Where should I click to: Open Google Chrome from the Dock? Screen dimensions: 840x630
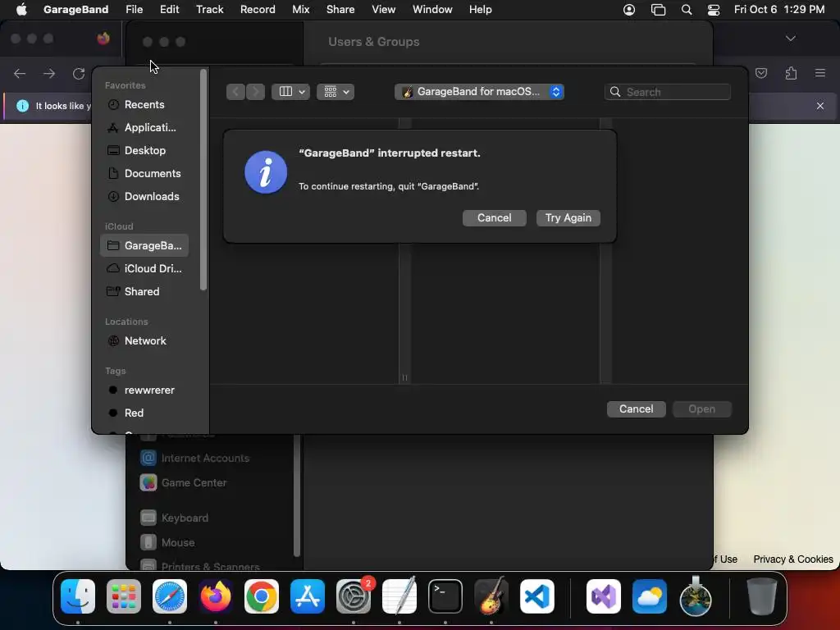(x=262, y=596)
